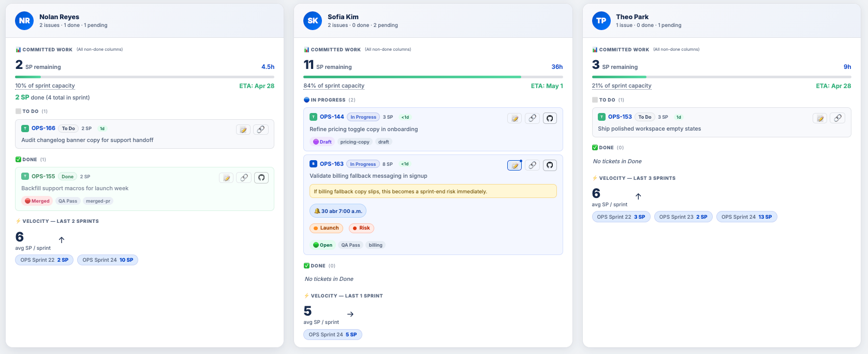Click upward velocity trend arrow in Theo's card
Image resolution: width=868 pixels, height=354 pixels.
pos(638,196)
